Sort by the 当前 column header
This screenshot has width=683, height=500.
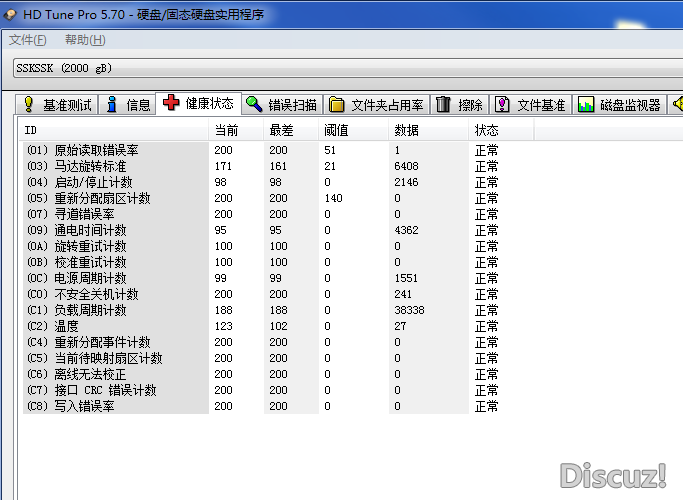pos(236,130)
